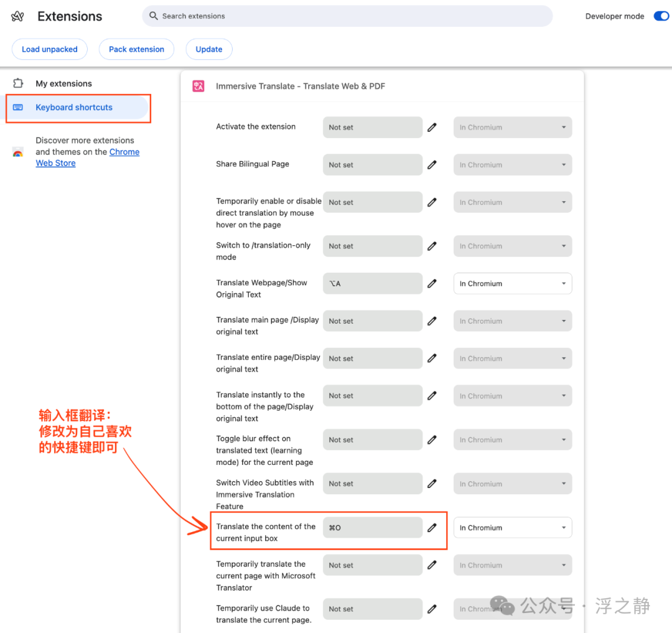The width and height of the screenshot is (672, 633).
Task: Open scope dropdown for translation-only mode
Action: 513,246
